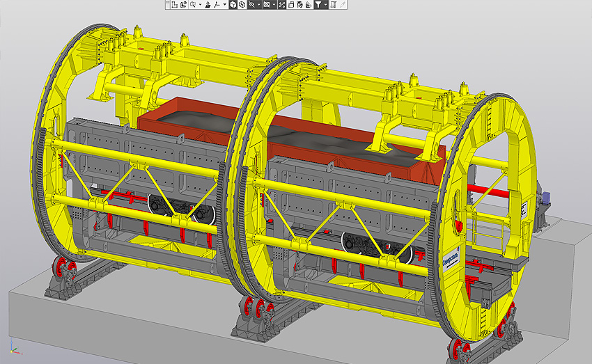Click the toolbar drag handle grip

coord(168,4)
